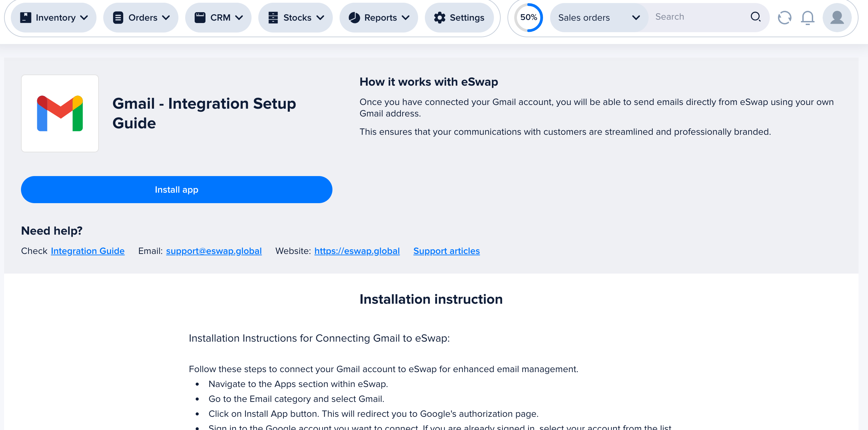Image resolution: width=868 pixels, height=430 pixels.
Task: Click the CRM window icon
Action: 200,18
